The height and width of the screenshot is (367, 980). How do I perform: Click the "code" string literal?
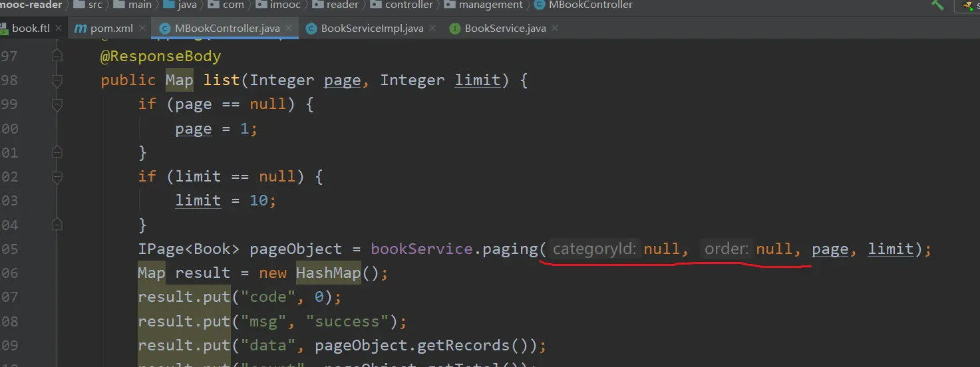(x=267, y=297)
